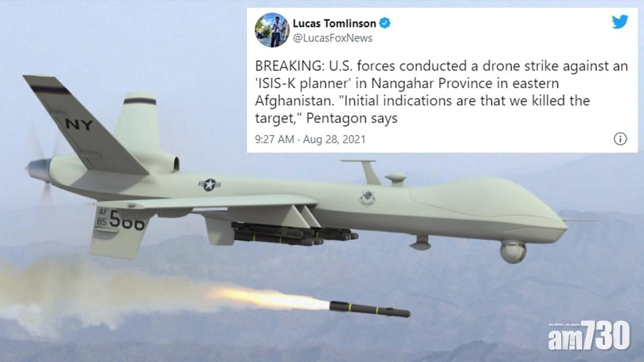Click the NY marking on drone tail

[x=79, y=125]
